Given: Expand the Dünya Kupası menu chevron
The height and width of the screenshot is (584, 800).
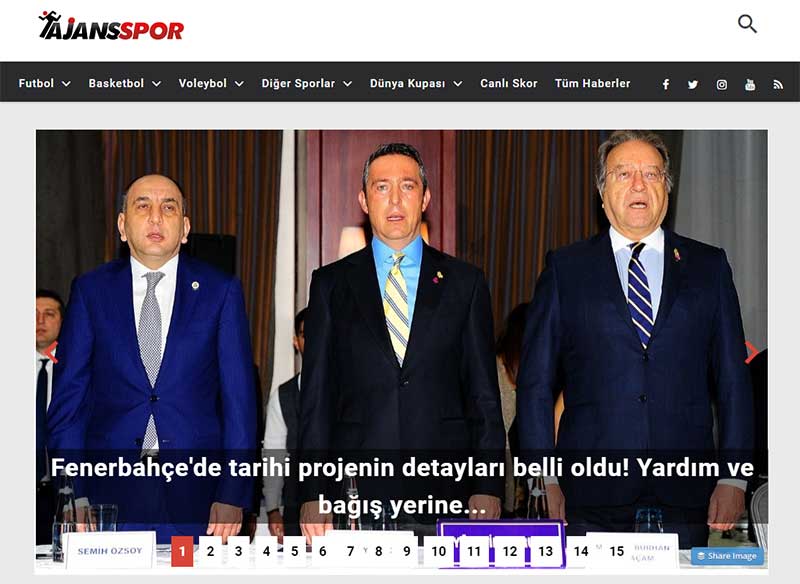Looking at the screenshot, I should click(458, 84).
